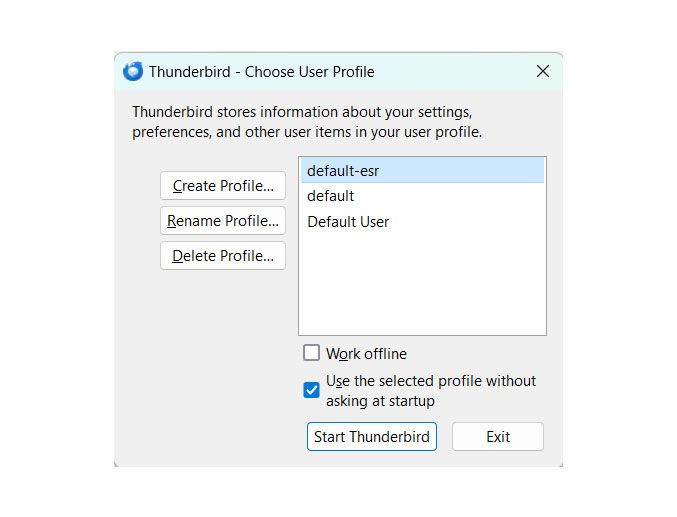This screenshot has height=517, width=677.
Task: Uncheck the use selected profile at startup box
Action: click(312, 390)
